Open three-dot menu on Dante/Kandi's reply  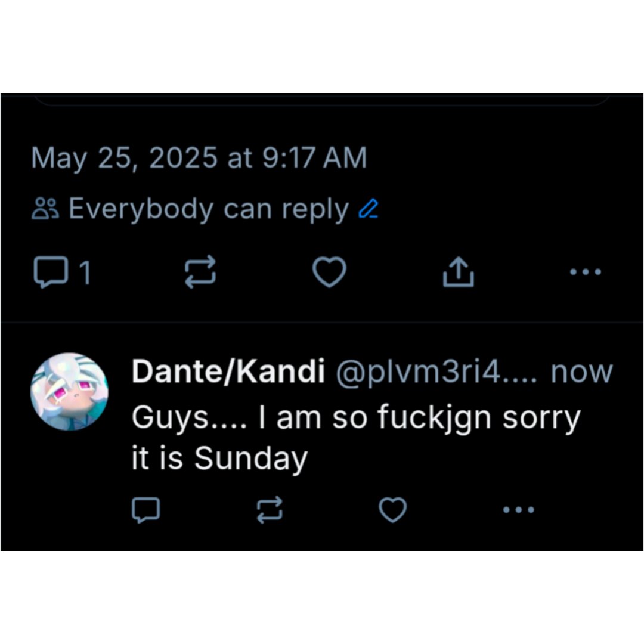point(519,510)
